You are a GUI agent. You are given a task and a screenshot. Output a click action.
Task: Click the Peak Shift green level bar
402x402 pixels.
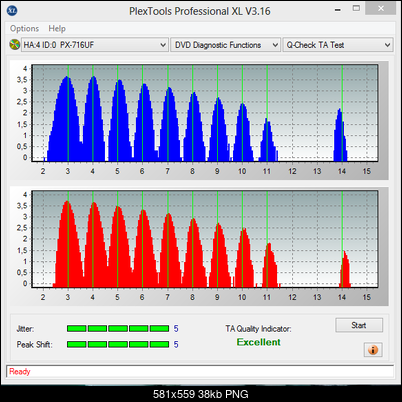(118, 344)
